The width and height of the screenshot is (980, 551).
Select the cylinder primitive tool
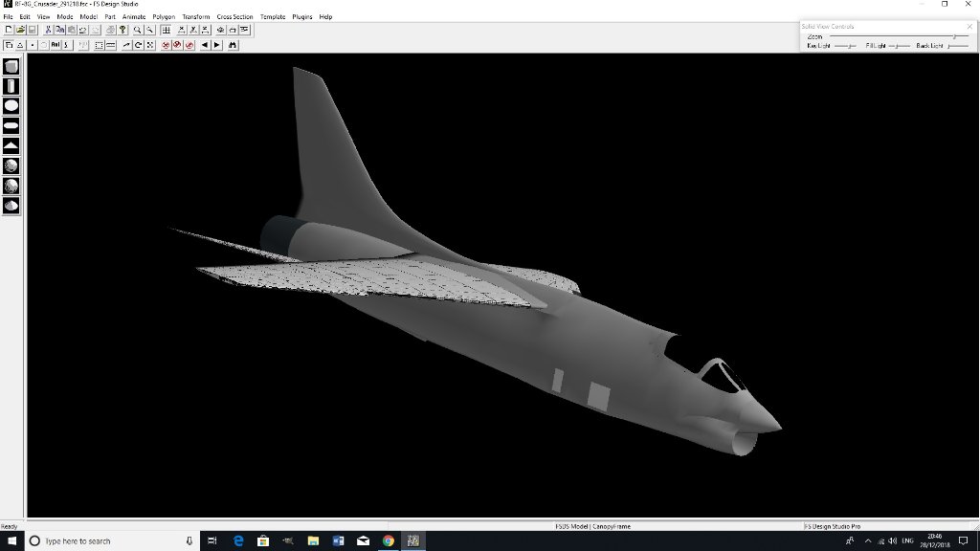pyautogui.click(x=11, y=87)
